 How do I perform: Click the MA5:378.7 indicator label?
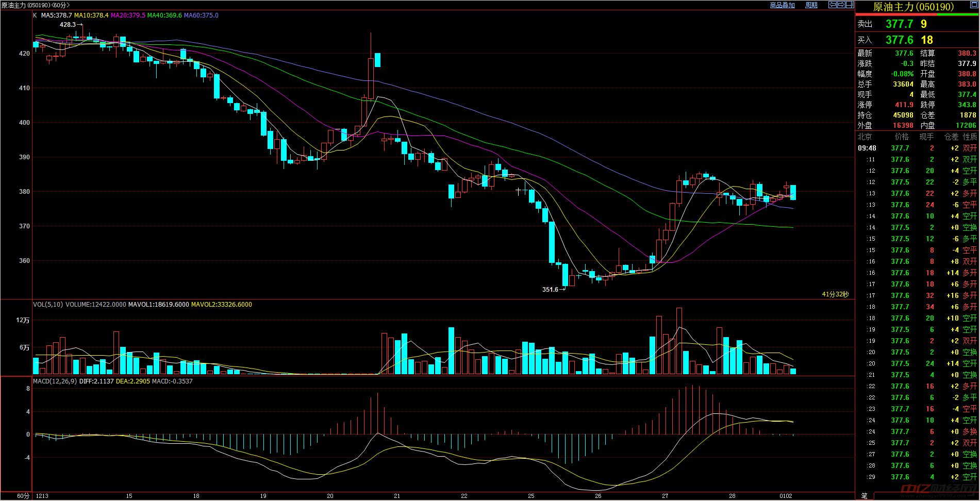tap(57, 15)
